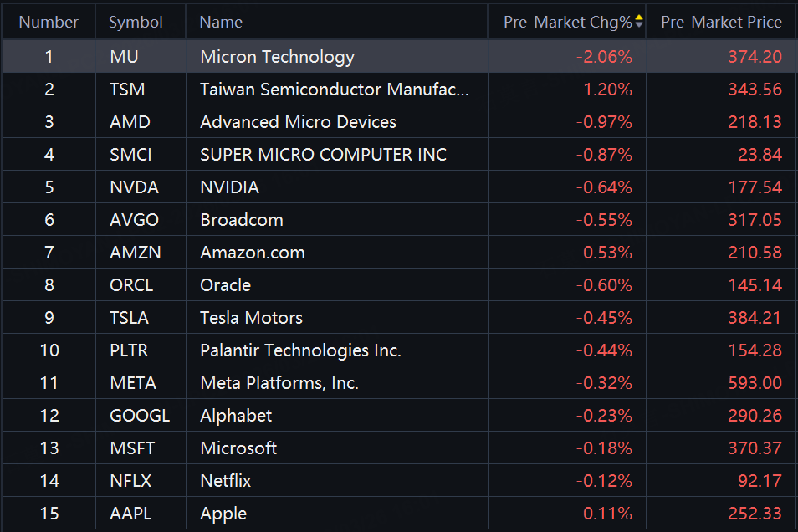Click Oracle's -0.60% change value
This screenshot has height=532, width=798.
coord(604,285)
